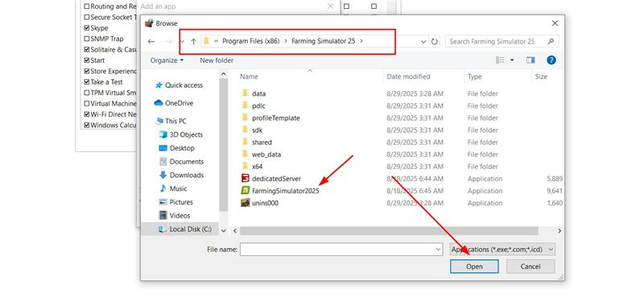Sort by Type column header
Viewport: 644px width, 302px height.
tap(474, 77)
